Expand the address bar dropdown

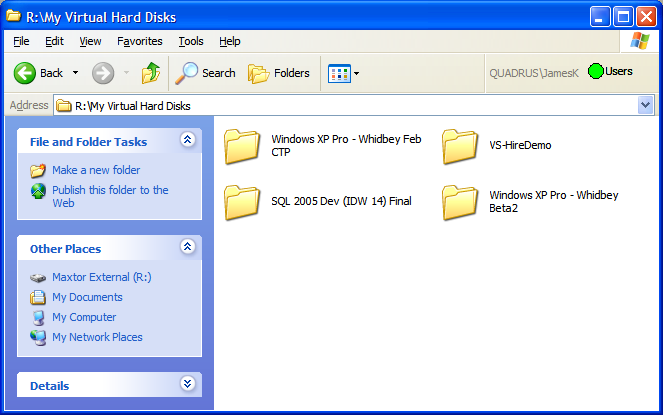point(645,105)
